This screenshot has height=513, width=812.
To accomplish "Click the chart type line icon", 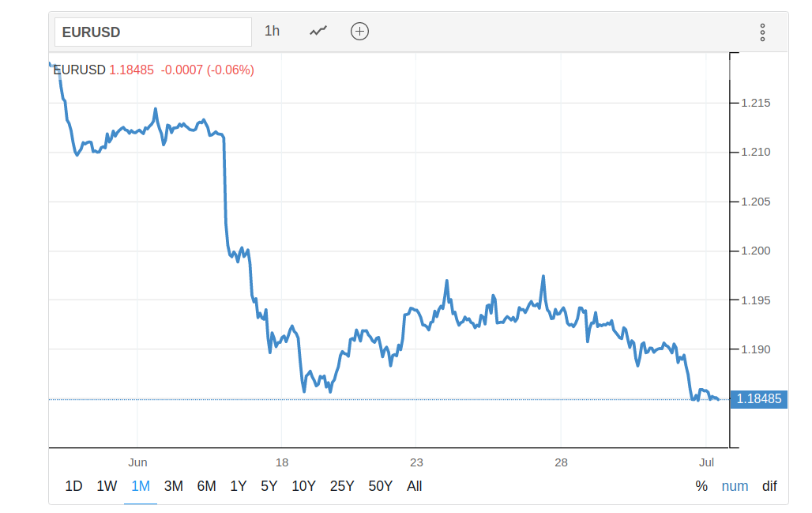I will pyautogui.click(x=318, y=32).
